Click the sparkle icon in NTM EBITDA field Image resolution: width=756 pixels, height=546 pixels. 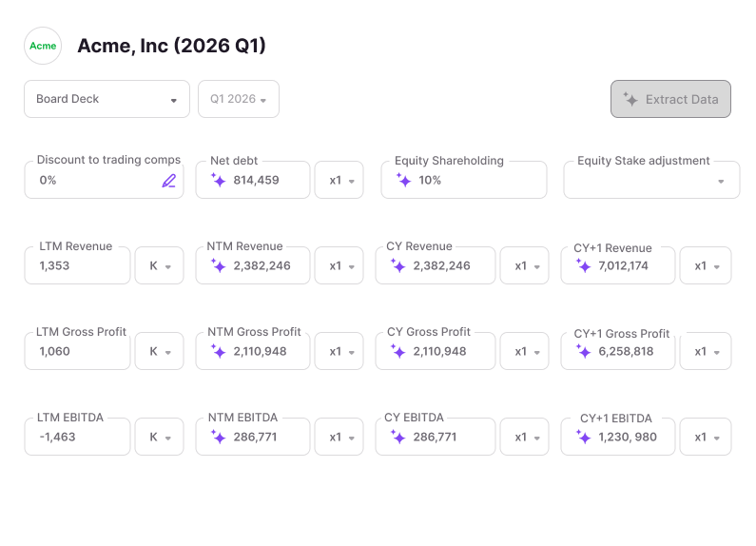coord(218,438)
